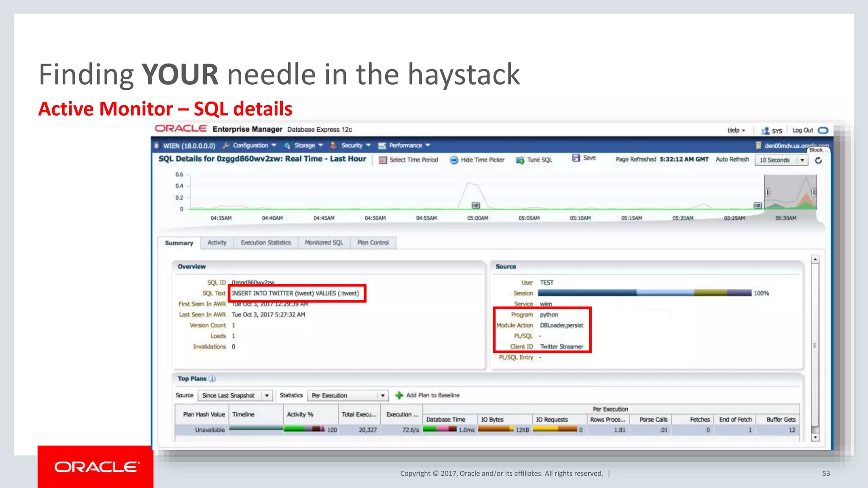
Task: Open the Storage menu
Action: (309, 145)
